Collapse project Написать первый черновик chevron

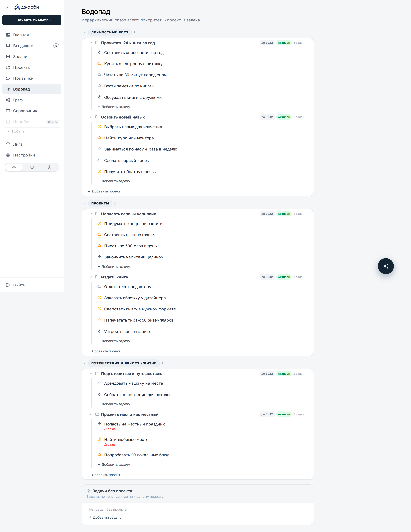(91, 214)
